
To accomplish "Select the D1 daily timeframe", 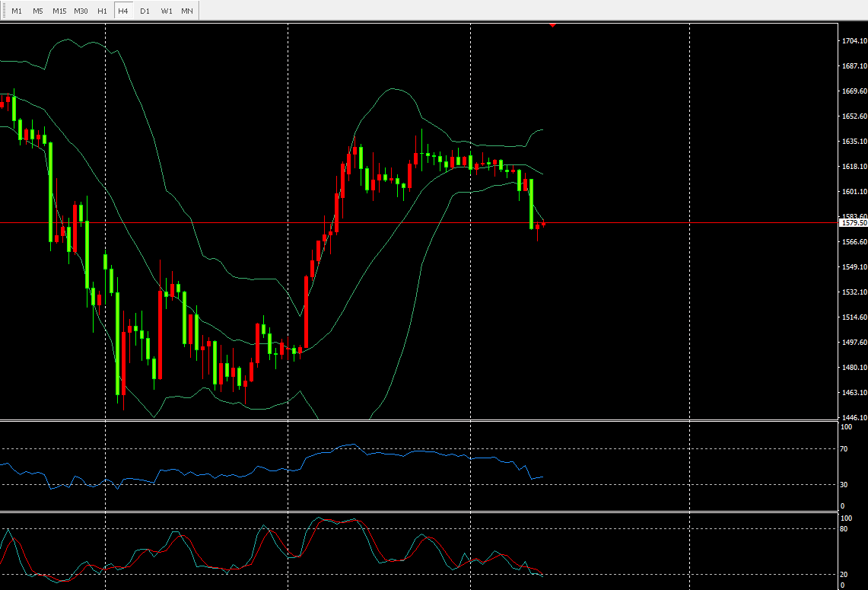I will [145, 11].
